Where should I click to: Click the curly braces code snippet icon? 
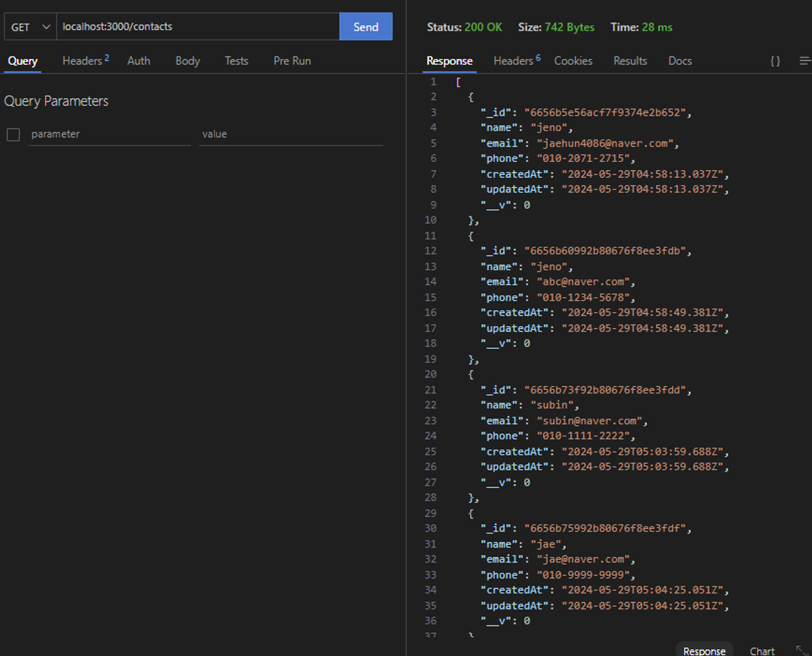[x=775, y=61]
